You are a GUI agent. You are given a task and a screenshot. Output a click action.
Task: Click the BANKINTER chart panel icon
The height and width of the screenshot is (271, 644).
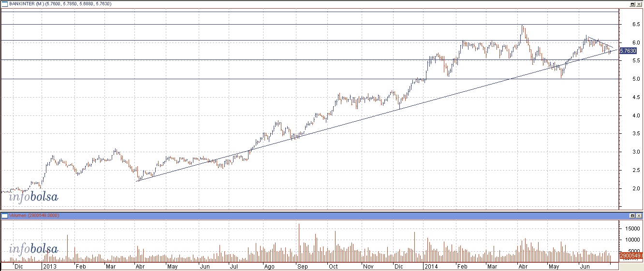5,3
